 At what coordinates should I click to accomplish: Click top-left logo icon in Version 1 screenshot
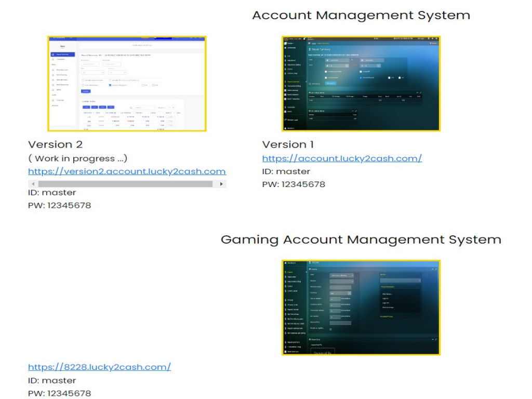pos(286,38)
